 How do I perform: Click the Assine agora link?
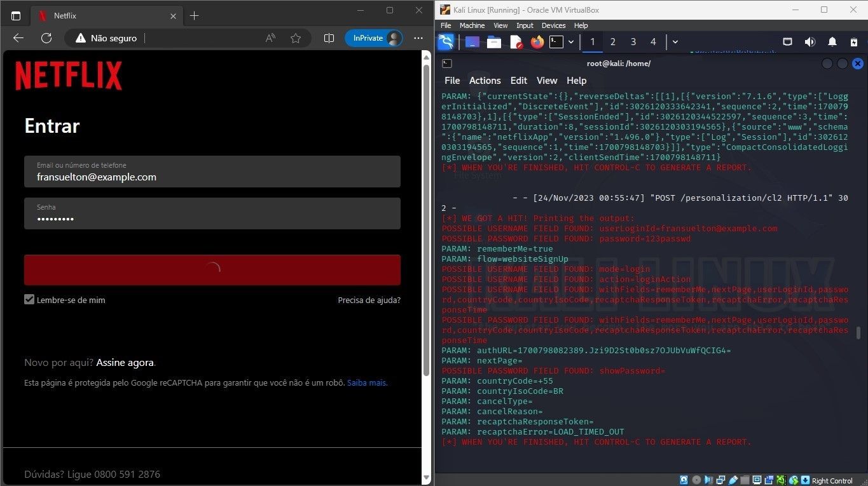click(x=125, y=363)
